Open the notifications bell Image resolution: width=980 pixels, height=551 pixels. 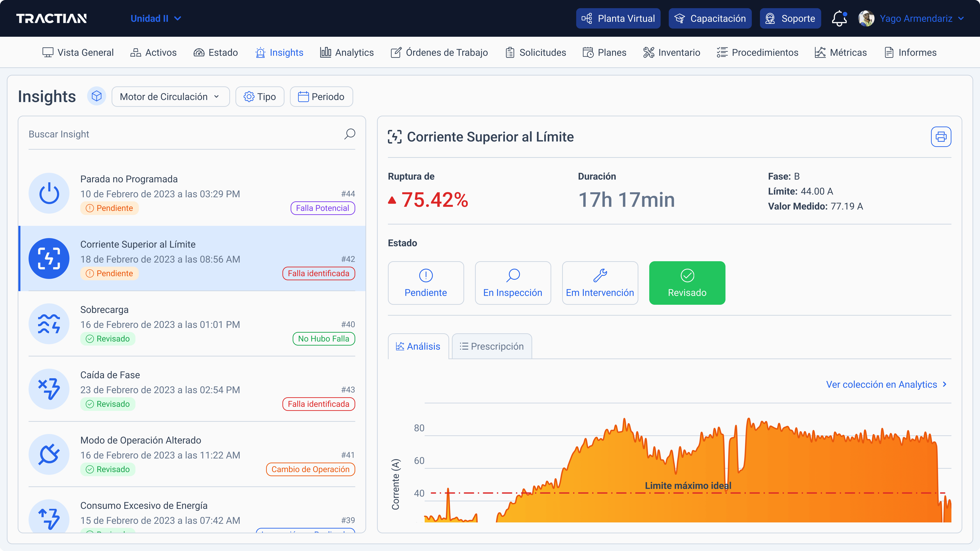tap(839, 18)
